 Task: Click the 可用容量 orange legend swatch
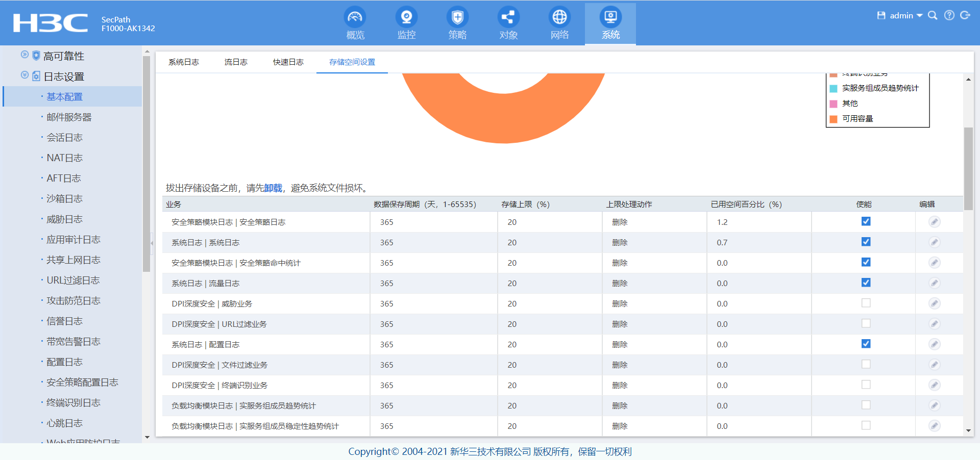tap(834, 119)
